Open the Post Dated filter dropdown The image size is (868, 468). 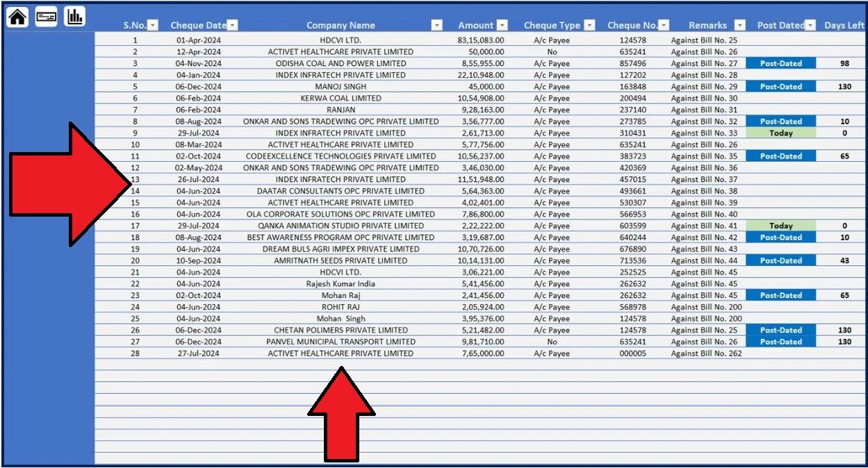tap(811, 24)
